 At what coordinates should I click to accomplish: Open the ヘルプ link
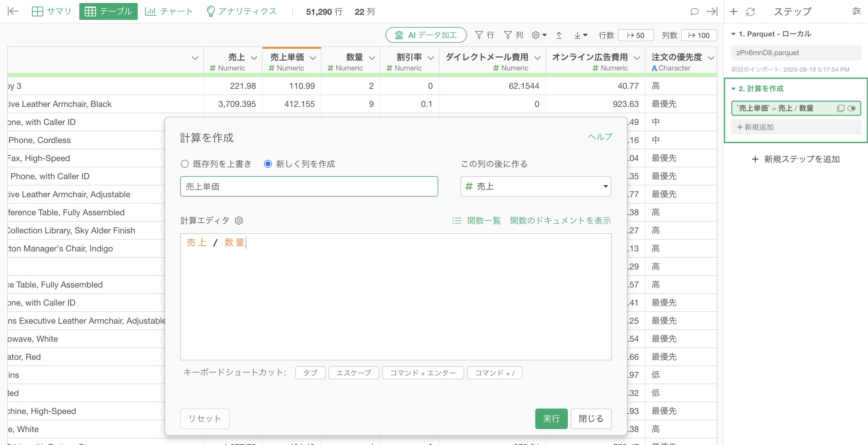[600, 137]
